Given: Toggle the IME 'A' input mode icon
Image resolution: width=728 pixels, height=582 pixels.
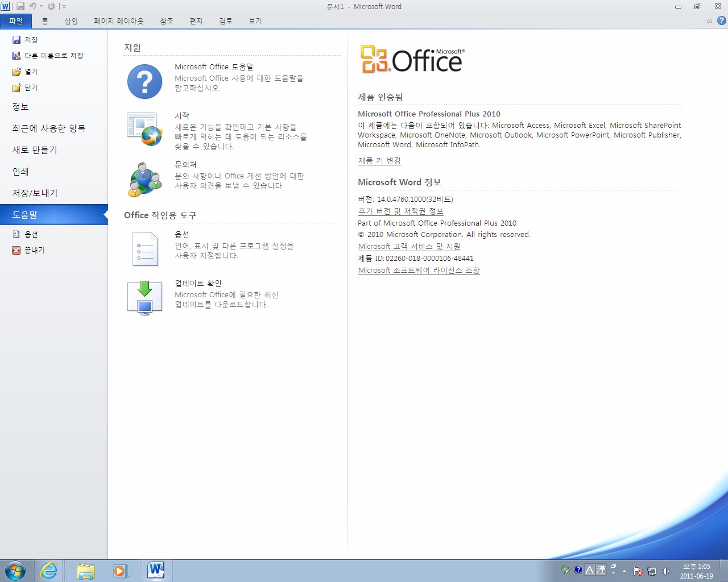Looking at the screenshot, I should tap(589, 569).
